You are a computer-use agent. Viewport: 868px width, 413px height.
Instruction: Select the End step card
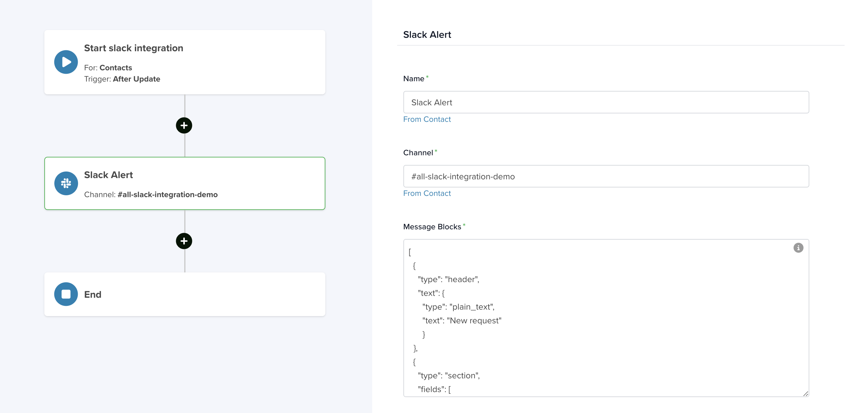[x=185, y=294]
